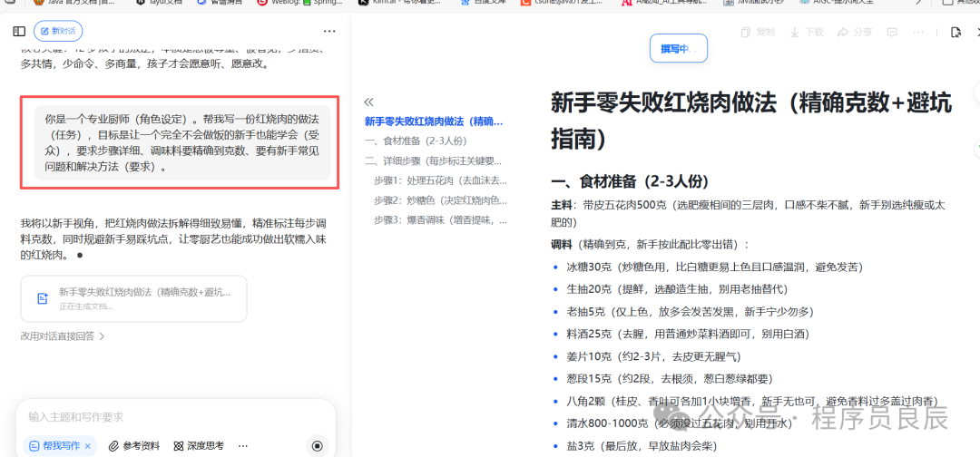Click the 料酒25克 bullet line
The height and width of the screenshot is (457, 980).
click(x=689, y=334)
